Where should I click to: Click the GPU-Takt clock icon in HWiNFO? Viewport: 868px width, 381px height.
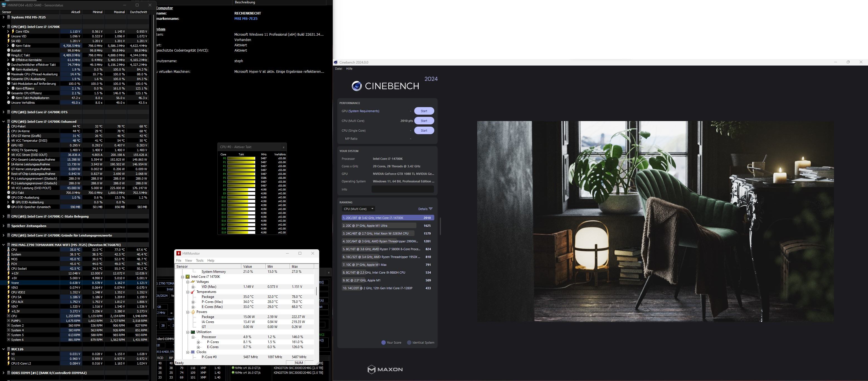pyautogui.click(x=8, y=193)
